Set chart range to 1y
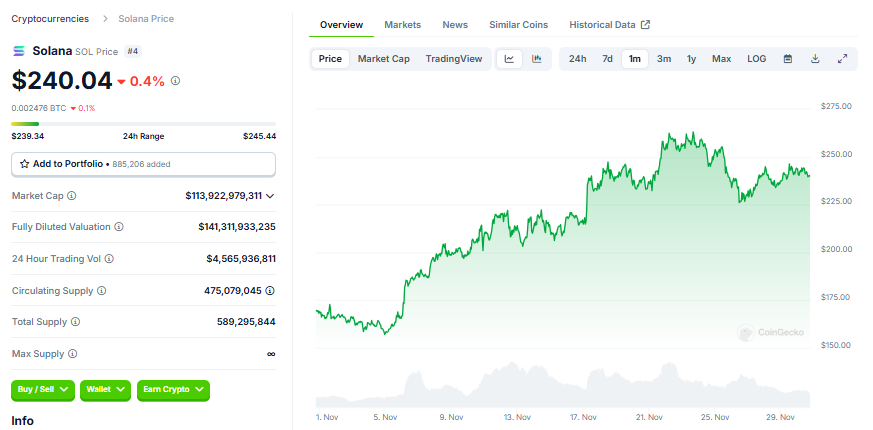Screen dimensions: 873x430 click(691, 58)
